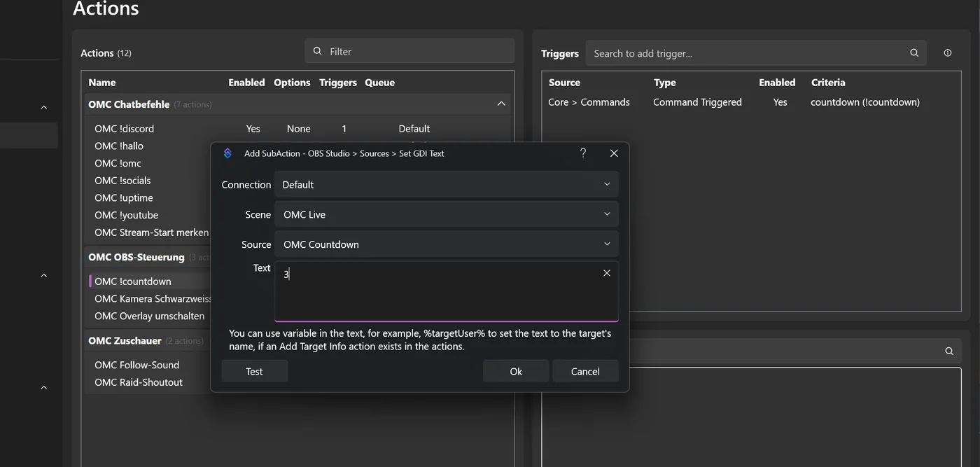Click the Queue column header
This screenshot has height=467, width=980.
coord(380,83)
